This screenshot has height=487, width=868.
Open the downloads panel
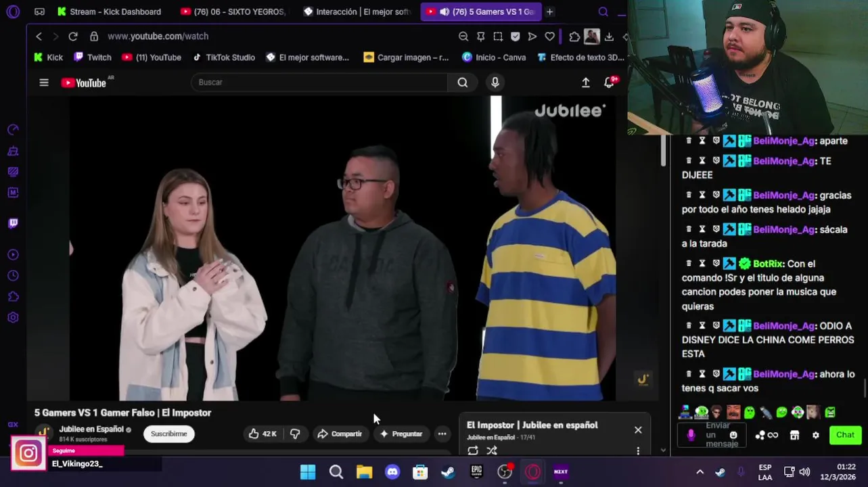pyautogui.click(x=609, y=36)
